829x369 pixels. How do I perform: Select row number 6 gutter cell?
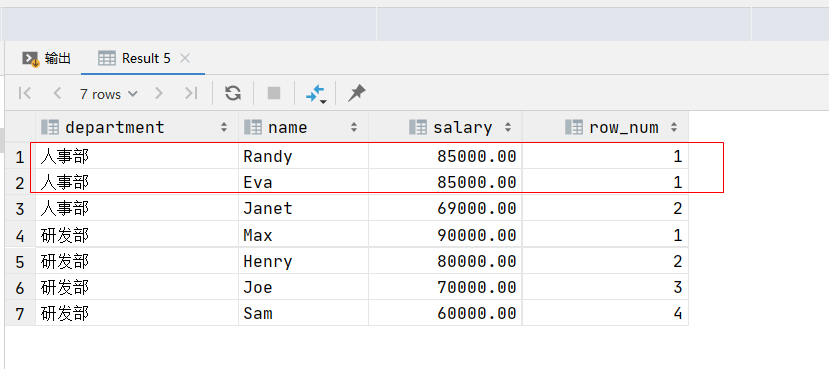point(20,287)
